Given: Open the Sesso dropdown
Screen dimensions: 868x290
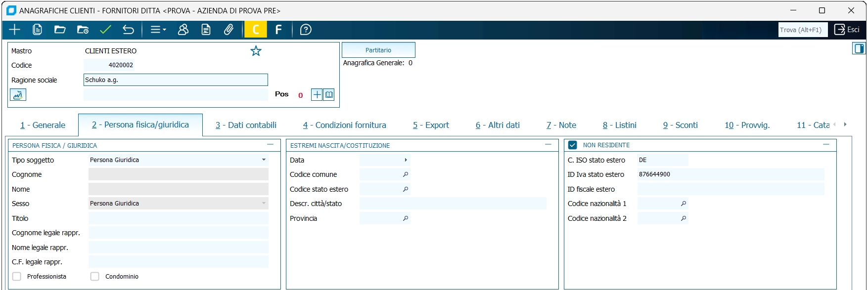Looking at the screenshot, I should [264, 203].
